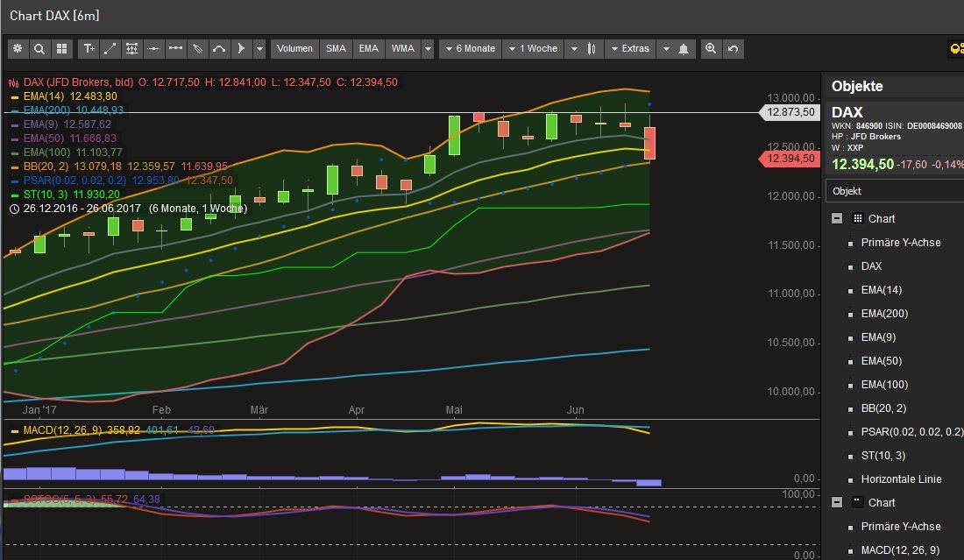Toggle the EMA indicator button
The width and height of the screenshot is (964, 560).
click(368, 48)
